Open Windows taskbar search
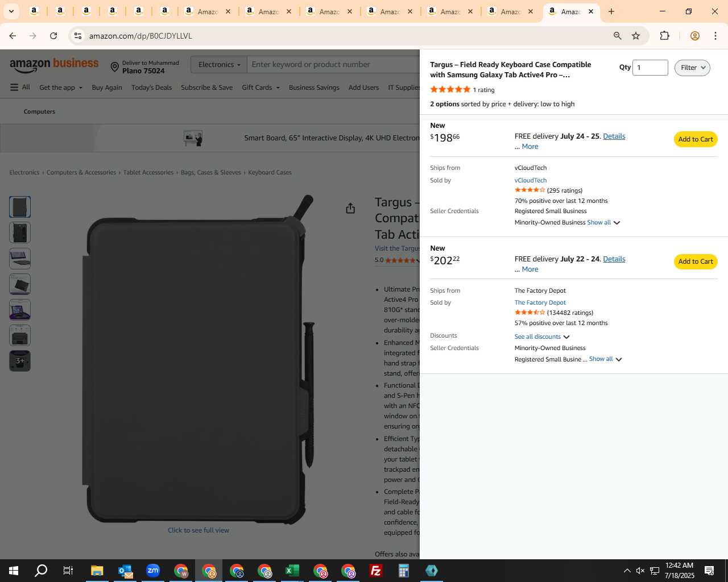The width and height of the screenshot is (728, 582). point(41,571)
